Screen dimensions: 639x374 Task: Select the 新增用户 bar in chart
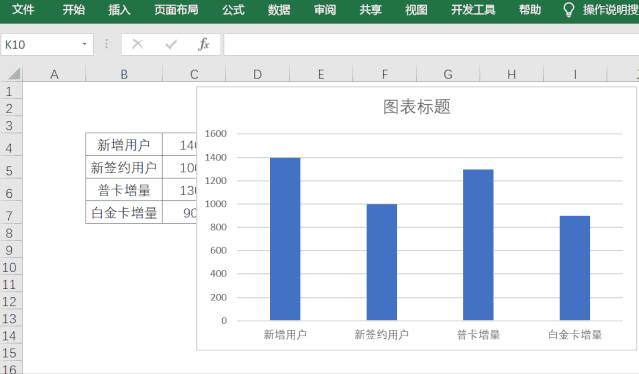285,239
